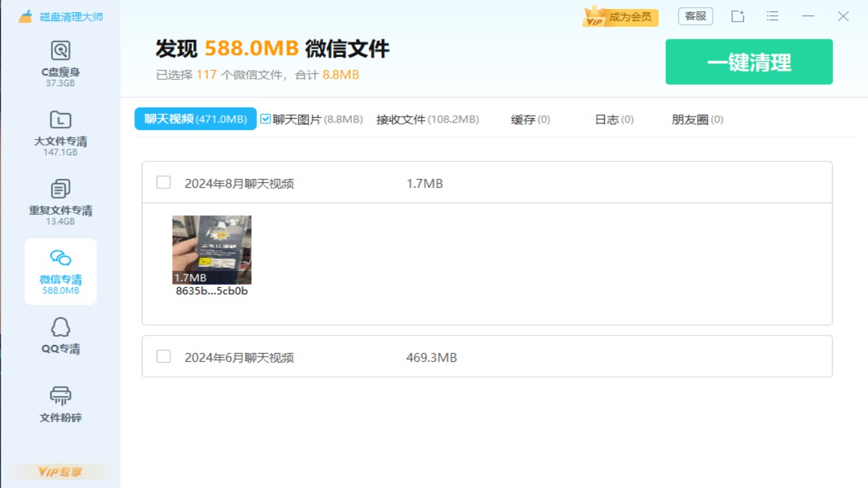This screenshot has width=868, height=488.
Task: Click the 发现 588.0MB 微信文件 heading
Action: click(273, 49)
